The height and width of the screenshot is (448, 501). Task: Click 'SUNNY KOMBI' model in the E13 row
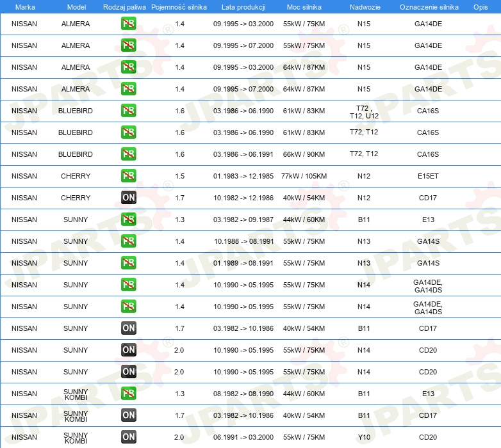(x=76, y=394)
